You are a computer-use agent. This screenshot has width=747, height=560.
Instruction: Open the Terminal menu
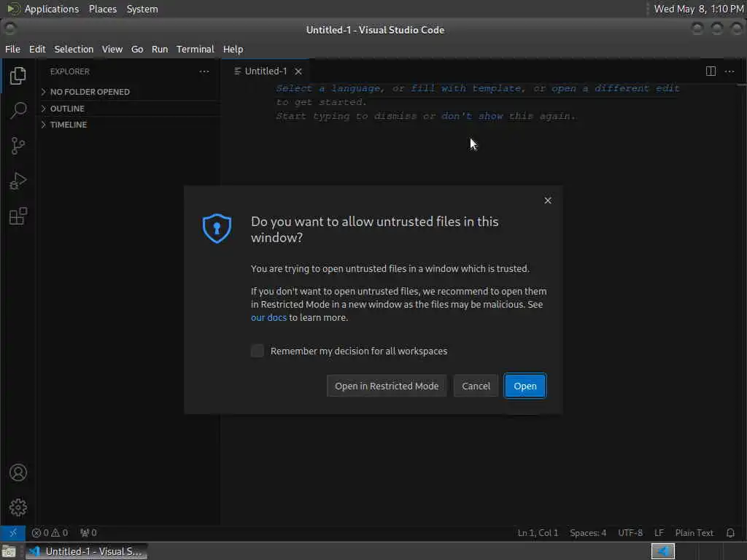[x=196, y=49]
